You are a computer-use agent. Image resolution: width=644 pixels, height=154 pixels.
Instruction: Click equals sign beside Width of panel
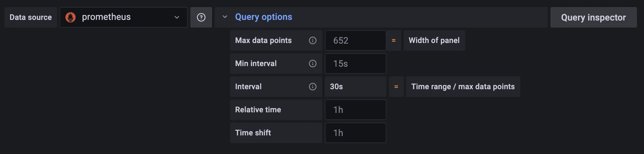tap(393, 40)
